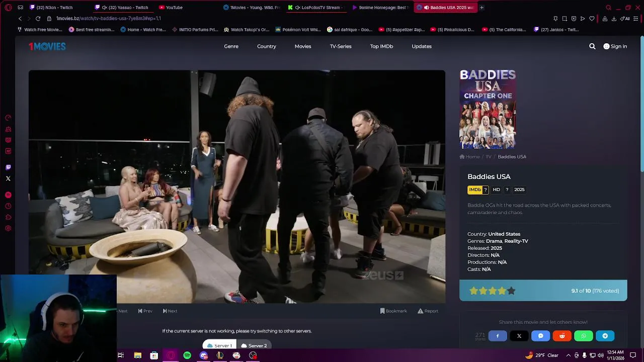
Task: Switch to LosPollosTV Stream tab
Action: (x=317, y=8)
